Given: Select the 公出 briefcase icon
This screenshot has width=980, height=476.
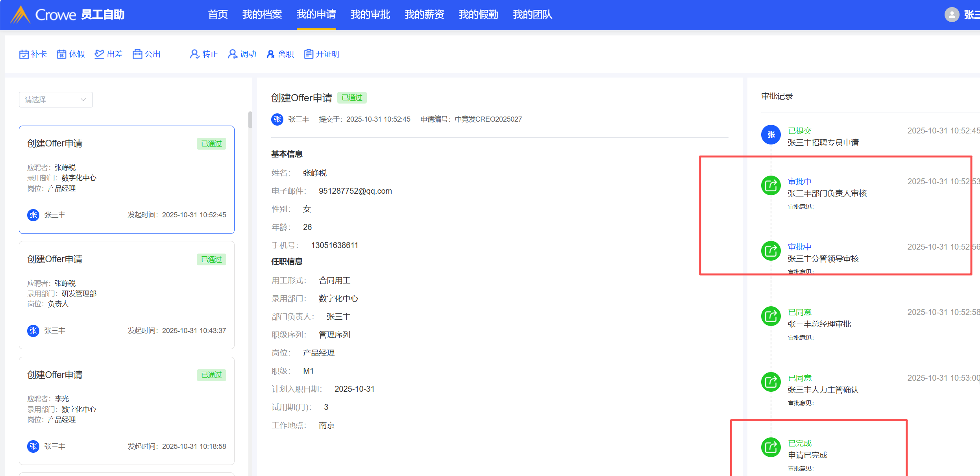Looking at the screenshot, I should tap(137, 54).
